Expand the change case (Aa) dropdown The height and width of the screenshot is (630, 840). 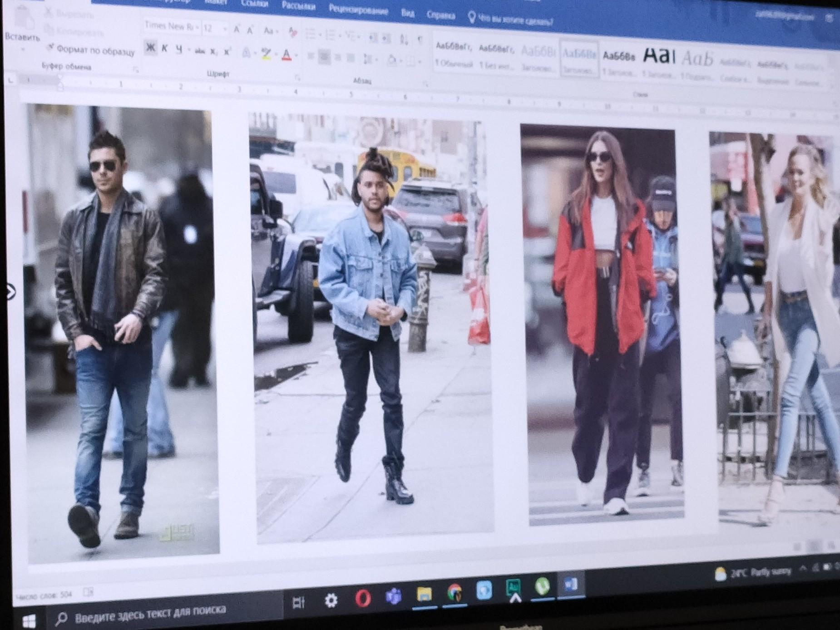(x=270, y=31)
